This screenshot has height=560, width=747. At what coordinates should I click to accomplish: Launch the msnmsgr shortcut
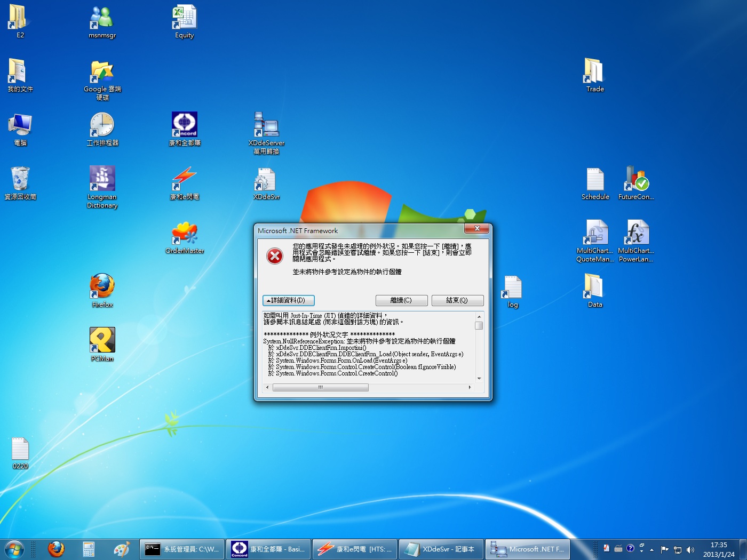click(x=102, y=21)
